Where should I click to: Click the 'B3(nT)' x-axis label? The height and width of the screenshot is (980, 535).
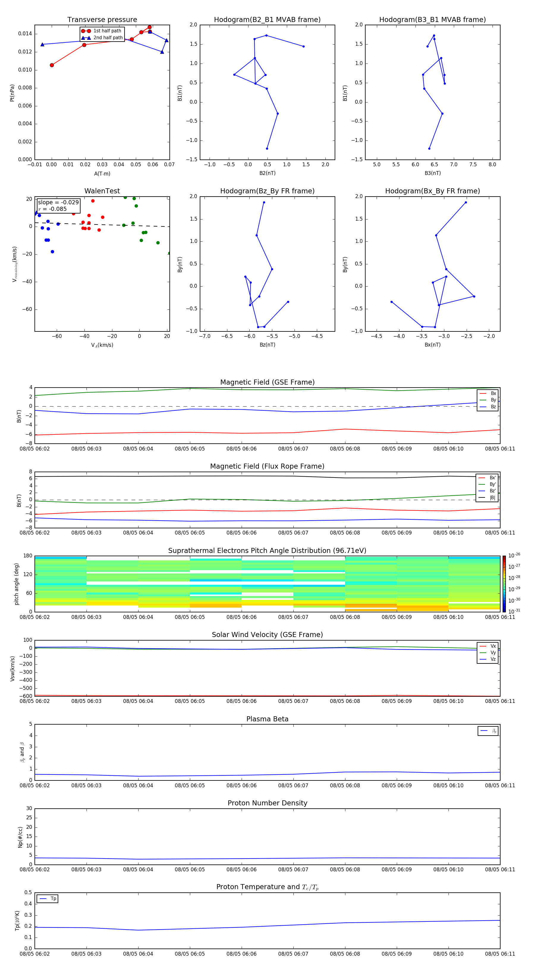(x=432, y=173)
